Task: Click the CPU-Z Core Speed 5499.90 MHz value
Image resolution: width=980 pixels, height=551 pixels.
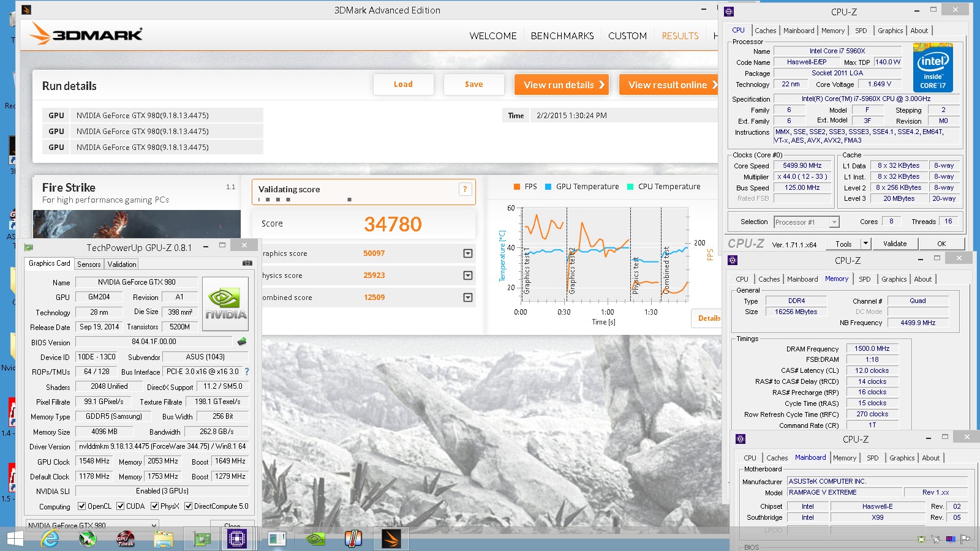Action: pyautogui.click(x=802, y=165)
